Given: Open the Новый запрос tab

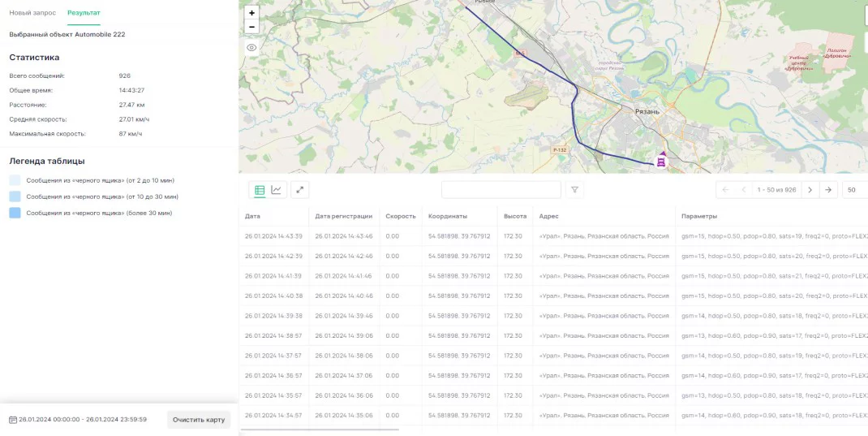Looking at the screenshot, I should click(32, 12).
